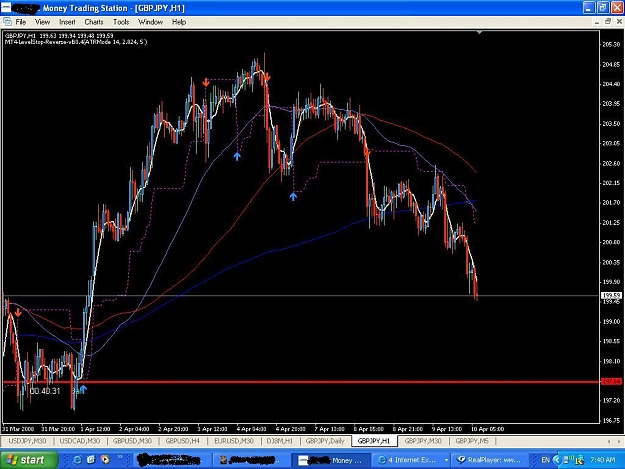Click the chart window icon beside File
The image size is (625, 469).
tap(7, 22)
